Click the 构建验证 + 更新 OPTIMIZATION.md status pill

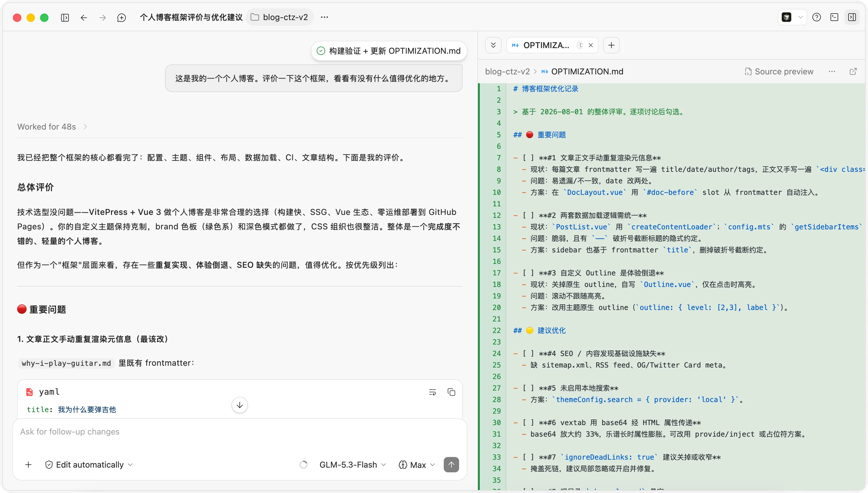(389, 51)
